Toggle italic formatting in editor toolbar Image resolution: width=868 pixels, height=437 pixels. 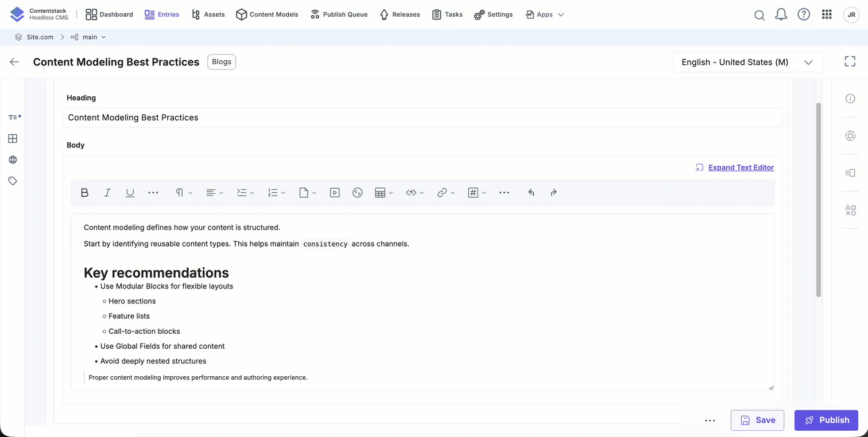(107, 193)
